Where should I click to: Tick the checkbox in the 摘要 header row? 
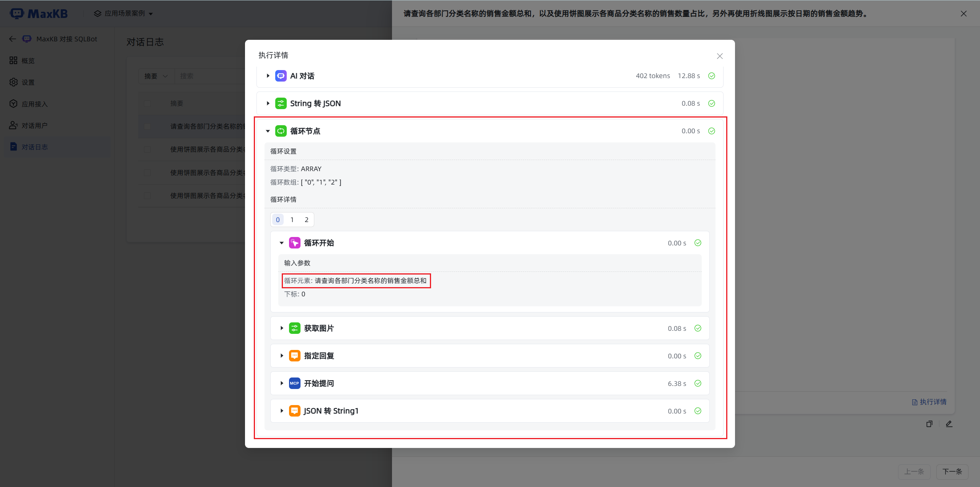point(147,103)
